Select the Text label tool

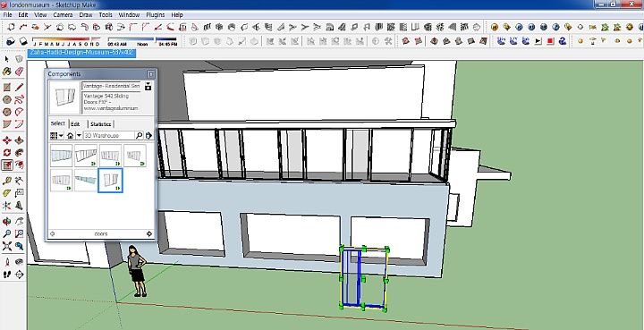pyautogui.click(x=20, y=193)
